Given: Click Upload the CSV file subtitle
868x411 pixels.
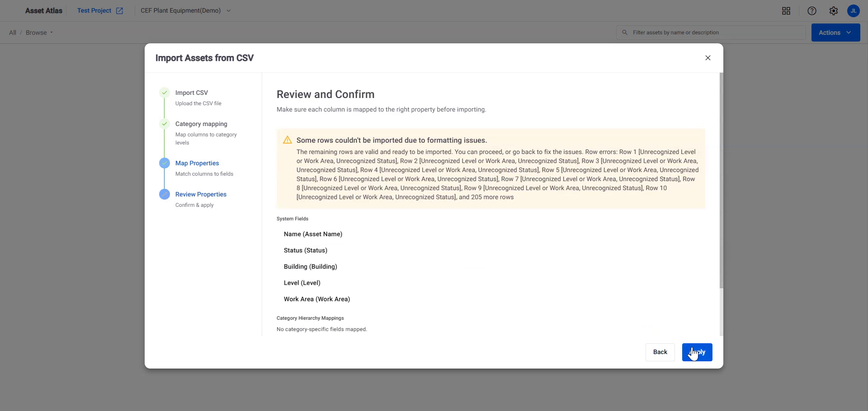Looking at the screenshot, I should click(198, 103).
